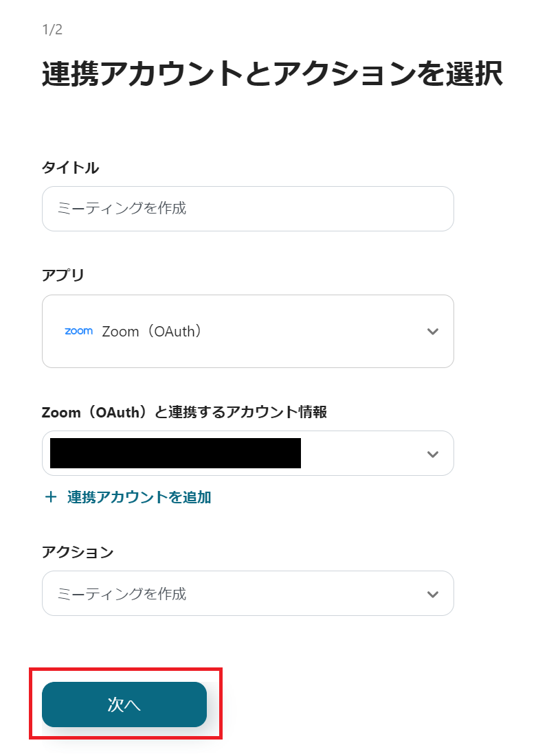Click the chevron on the アクション dropdown
This screenshot has width=549, height=756.
[433, 593]
